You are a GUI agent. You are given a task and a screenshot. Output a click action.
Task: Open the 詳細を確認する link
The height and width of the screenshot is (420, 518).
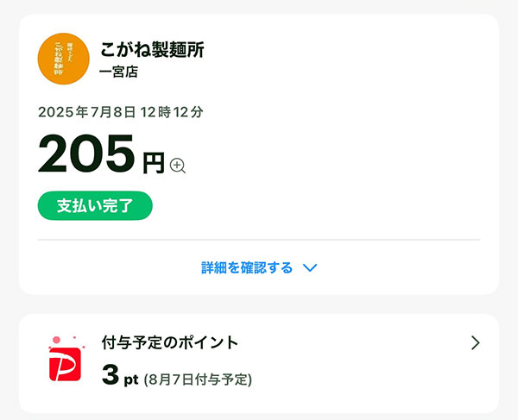(247, 267)
